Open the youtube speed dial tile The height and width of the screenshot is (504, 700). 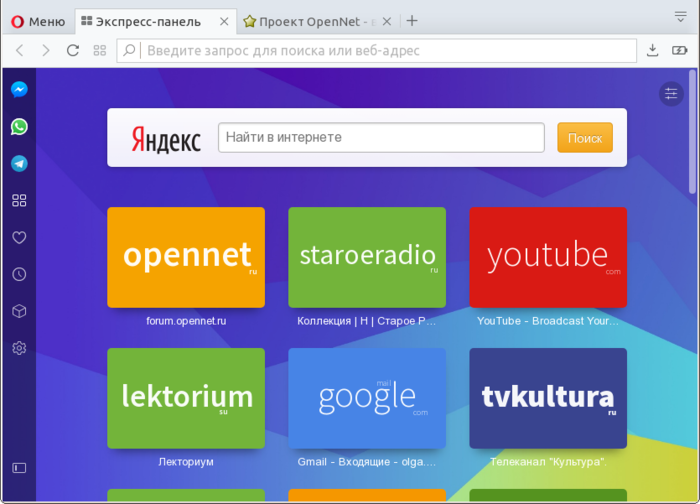pyautogui.click(x=548, y=257)
